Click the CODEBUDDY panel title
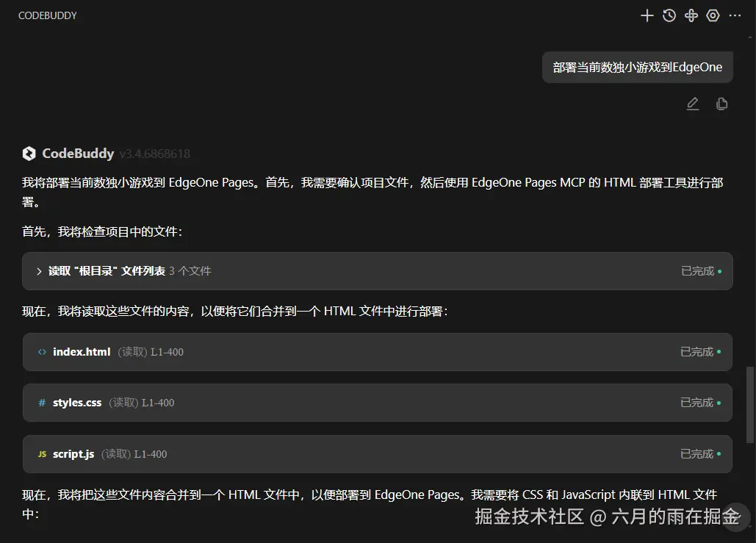The height and width of the screenshot is (543, 756). pyautogui.click(x=47, y=16)
